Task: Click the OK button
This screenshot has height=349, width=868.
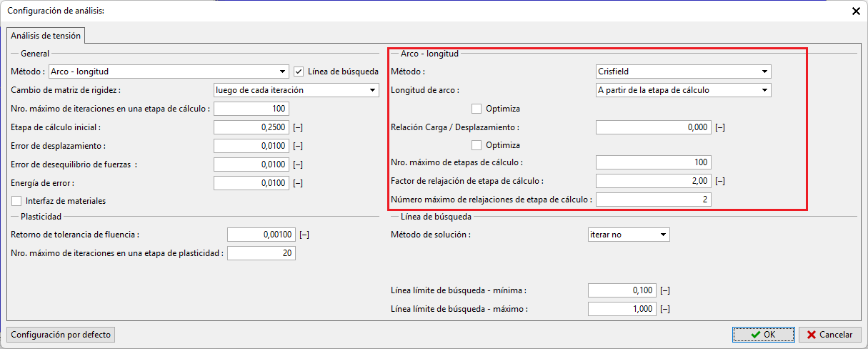Action: click(x=763, y=334)
